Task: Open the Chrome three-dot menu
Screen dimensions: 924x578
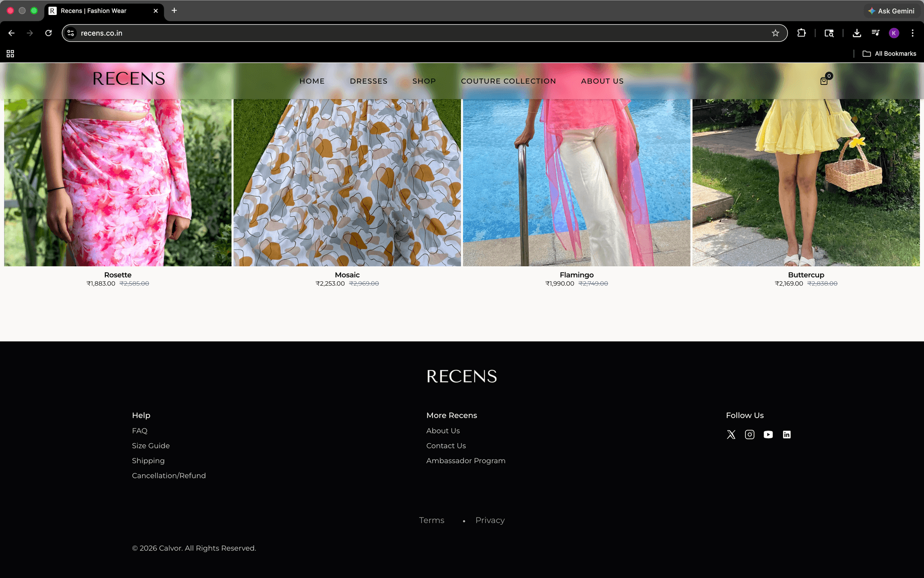Action: [x=912, y=33]
